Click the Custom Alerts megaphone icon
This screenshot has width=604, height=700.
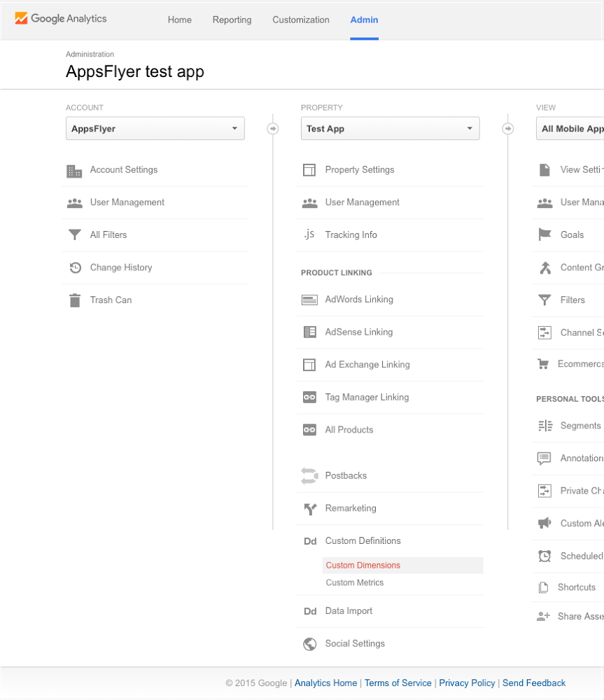pyautogui.click(x=545, y=523)
